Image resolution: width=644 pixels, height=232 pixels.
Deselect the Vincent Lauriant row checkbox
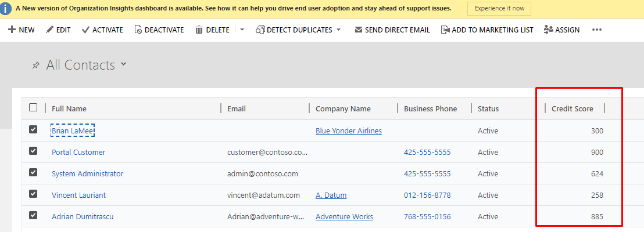pyautogui.click(x=33, y=194)
